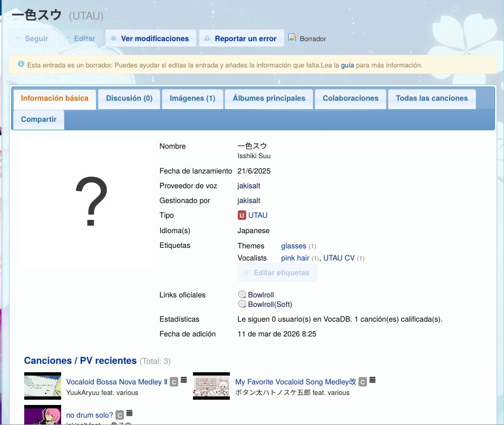The image size is (504, 425).
Task: Click C badge on My Favorite Medley
Action: point(363,382)
